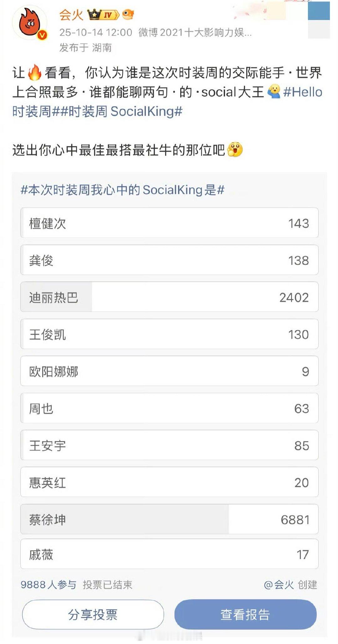This screenshot has height=644, width=338.
Task: Tap the crown level IV badge
Action: click(103, 15)
